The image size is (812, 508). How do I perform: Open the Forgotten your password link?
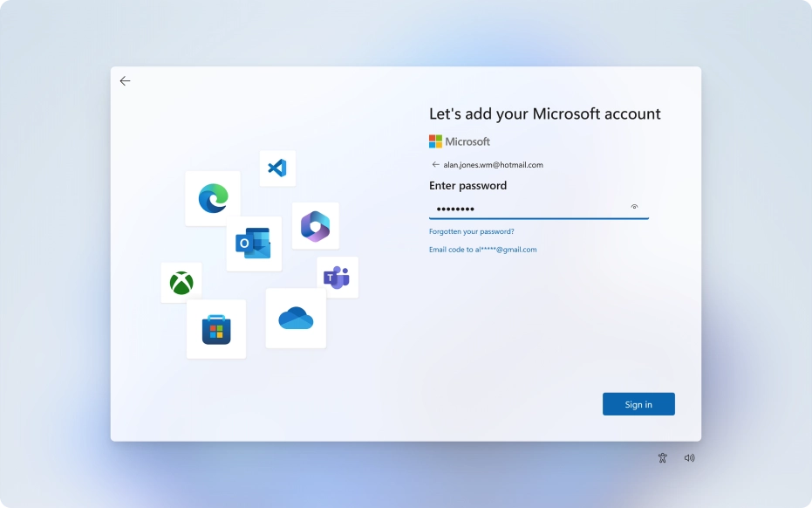click(x=470, y=231)
